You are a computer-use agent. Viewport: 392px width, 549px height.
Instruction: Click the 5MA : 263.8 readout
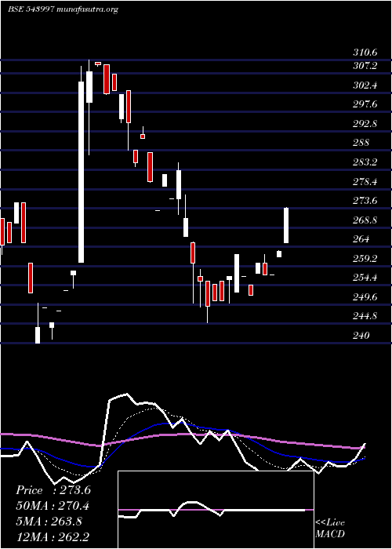(x=49, y=522)
